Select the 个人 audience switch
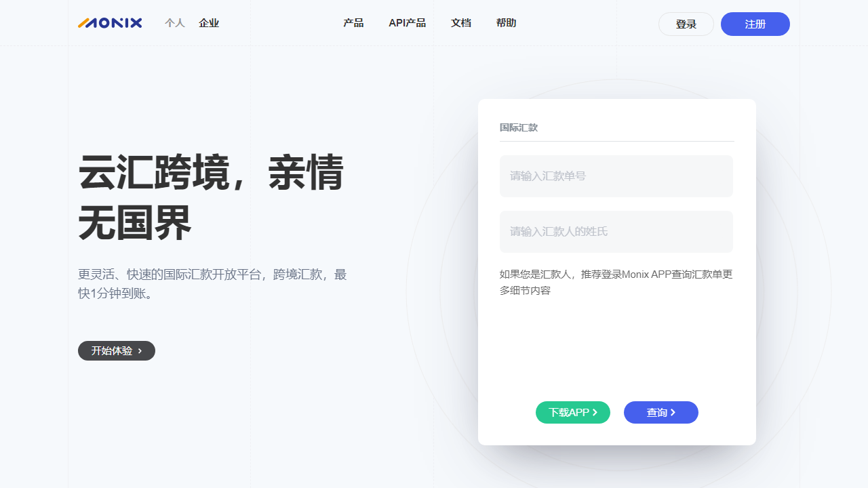 174,22
